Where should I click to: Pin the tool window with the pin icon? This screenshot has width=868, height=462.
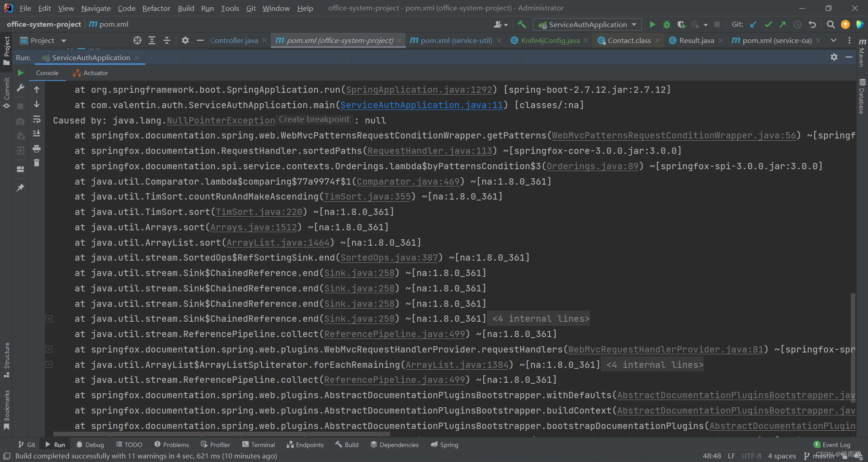(20, 187)
